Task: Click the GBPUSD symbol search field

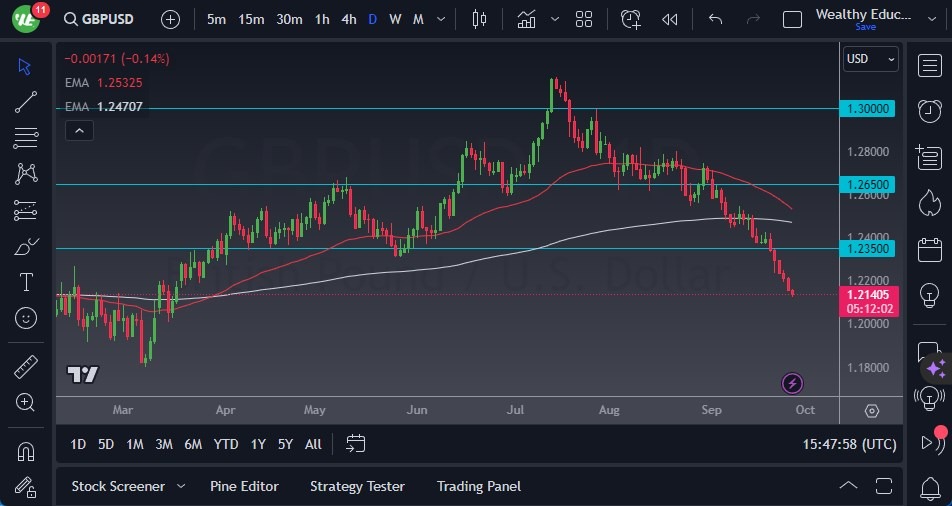Action: click(103, 19)
